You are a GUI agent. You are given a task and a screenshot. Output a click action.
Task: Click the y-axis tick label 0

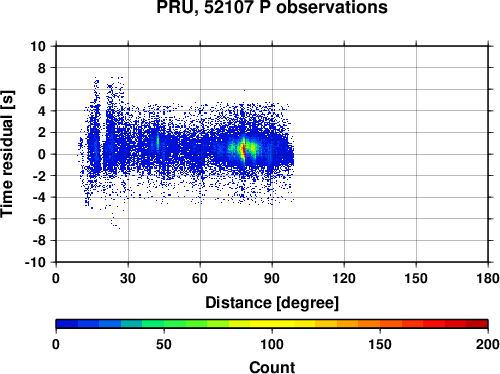(42, 154)
